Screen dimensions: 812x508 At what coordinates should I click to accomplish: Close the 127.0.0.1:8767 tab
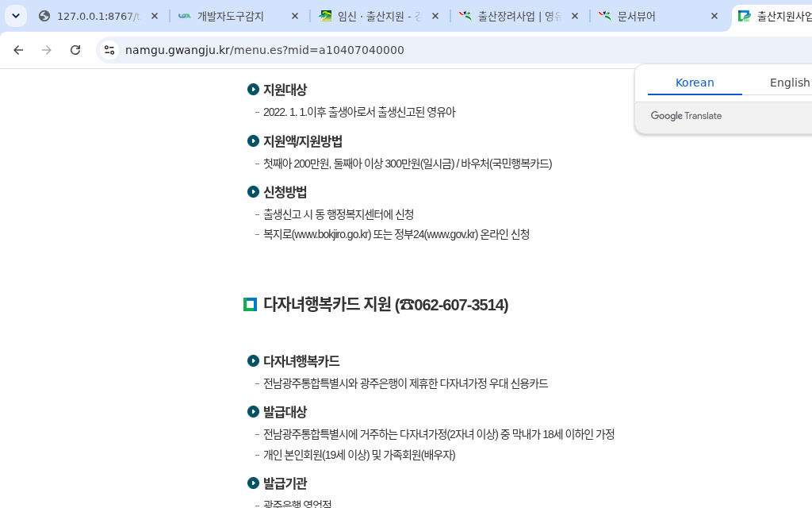click(x=155, y=16)
